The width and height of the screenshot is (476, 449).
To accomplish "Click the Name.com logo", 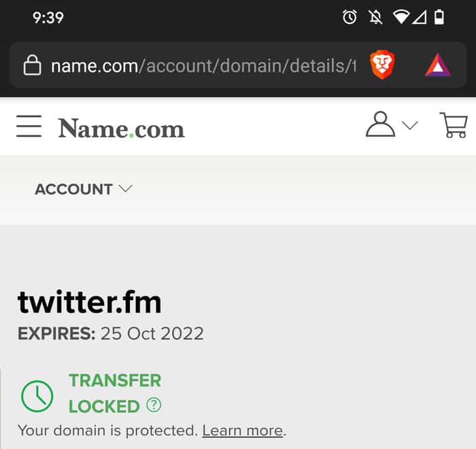I will coord(122,129).
